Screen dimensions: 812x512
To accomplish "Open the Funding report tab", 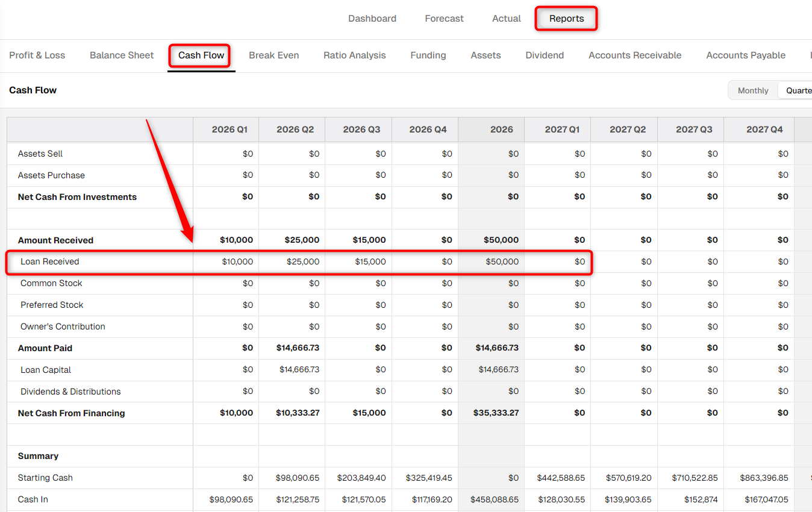I will point(428,55).
